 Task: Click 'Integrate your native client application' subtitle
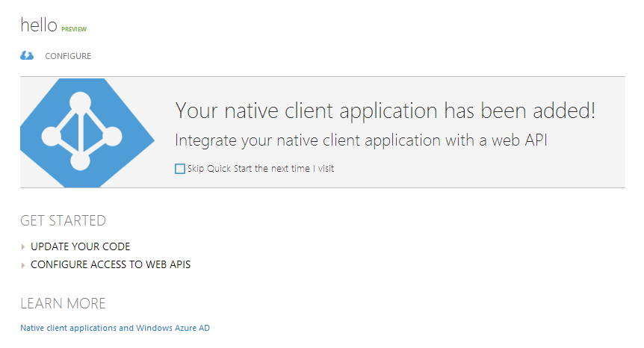(x=361, y=140)
